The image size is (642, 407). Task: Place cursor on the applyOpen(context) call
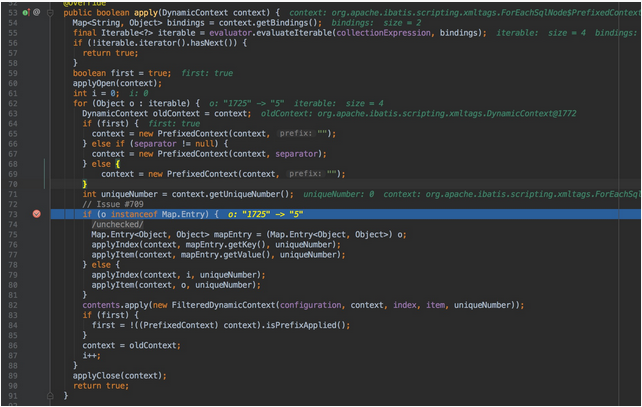click(109, 83)
